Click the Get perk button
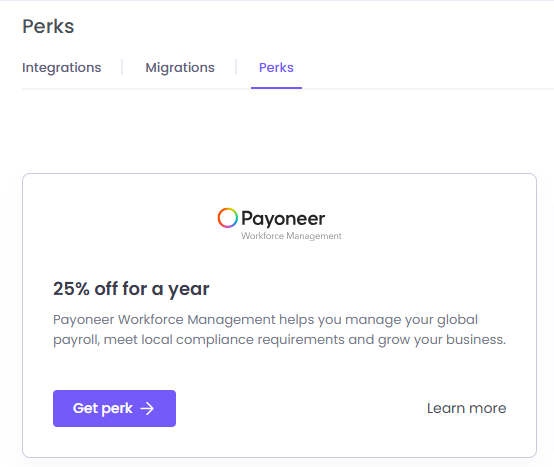 coord(114,408)
